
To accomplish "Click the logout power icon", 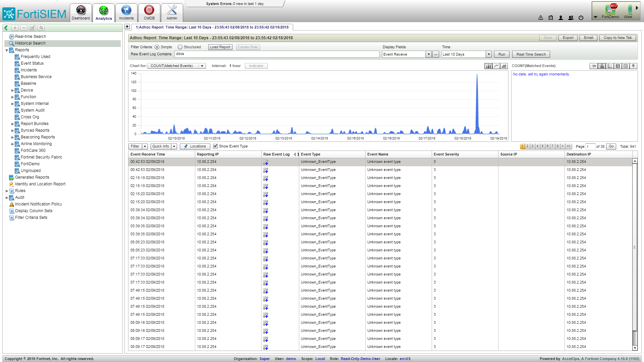I will click(581, 18).
